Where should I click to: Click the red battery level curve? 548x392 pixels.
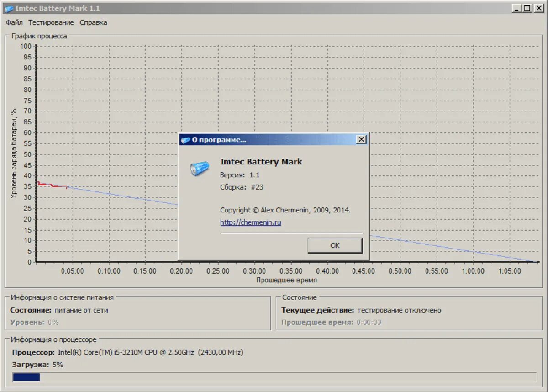coord(52,185)
